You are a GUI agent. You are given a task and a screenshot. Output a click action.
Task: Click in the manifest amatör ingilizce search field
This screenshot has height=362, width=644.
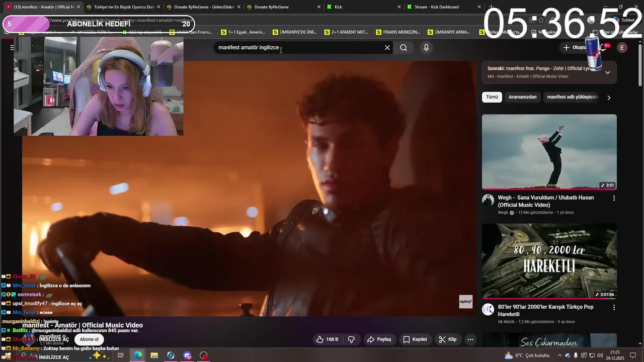[x=299, y=48]
